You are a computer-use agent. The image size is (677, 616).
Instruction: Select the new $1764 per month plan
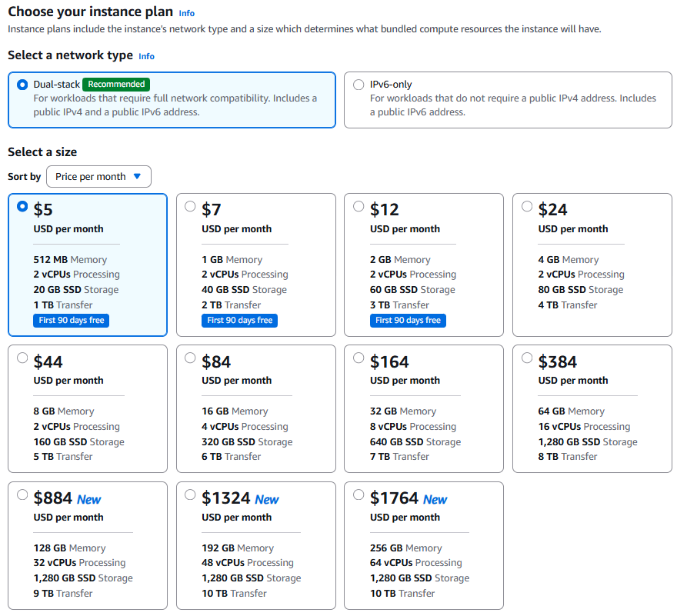point(358,494)
